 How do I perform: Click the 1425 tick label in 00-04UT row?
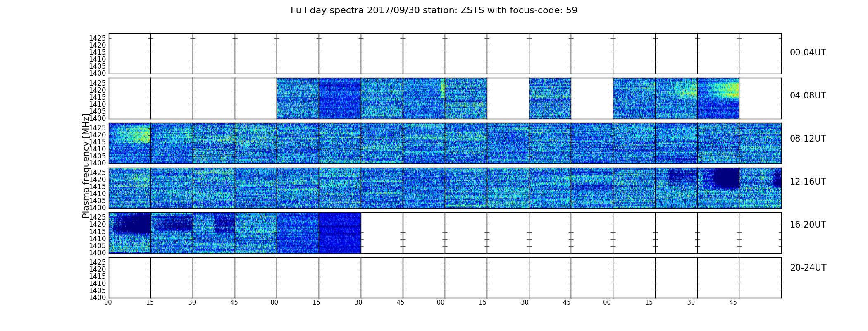pyautogui.click(x=98, y=38)
